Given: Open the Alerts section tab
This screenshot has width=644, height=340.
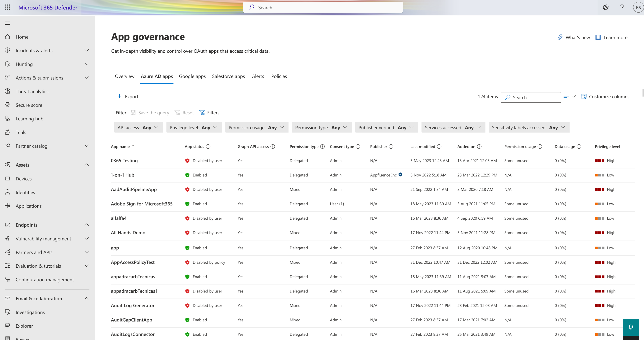Looking at the screenshot, I should [x=258, y=76].
